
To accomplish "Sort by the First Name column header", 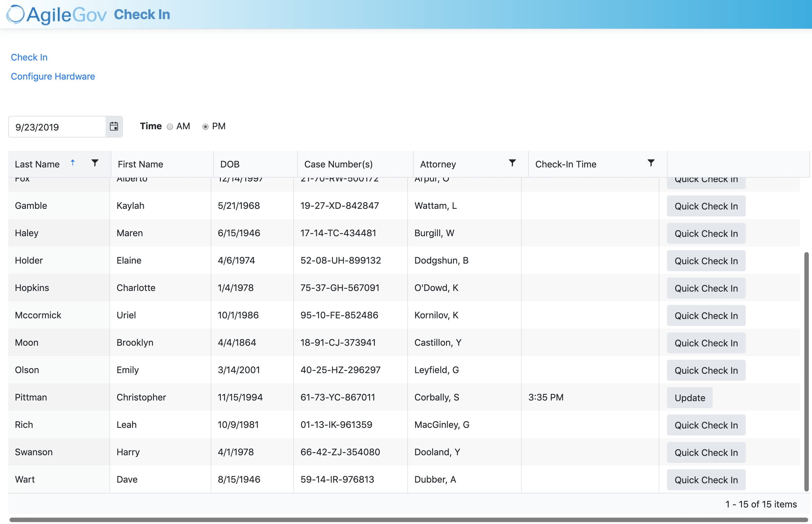I will [x=140, y=164].
